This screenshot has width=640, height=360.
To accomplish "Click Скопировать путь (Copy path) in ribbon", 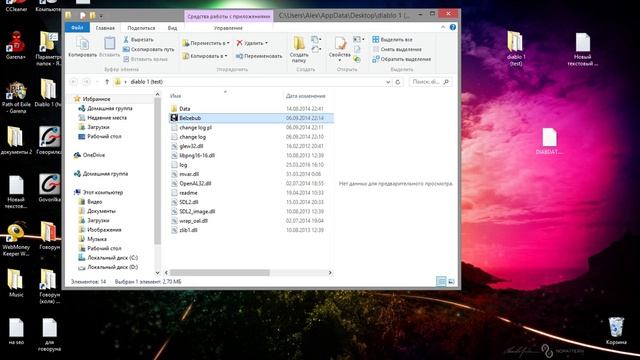I will point(149,49).
